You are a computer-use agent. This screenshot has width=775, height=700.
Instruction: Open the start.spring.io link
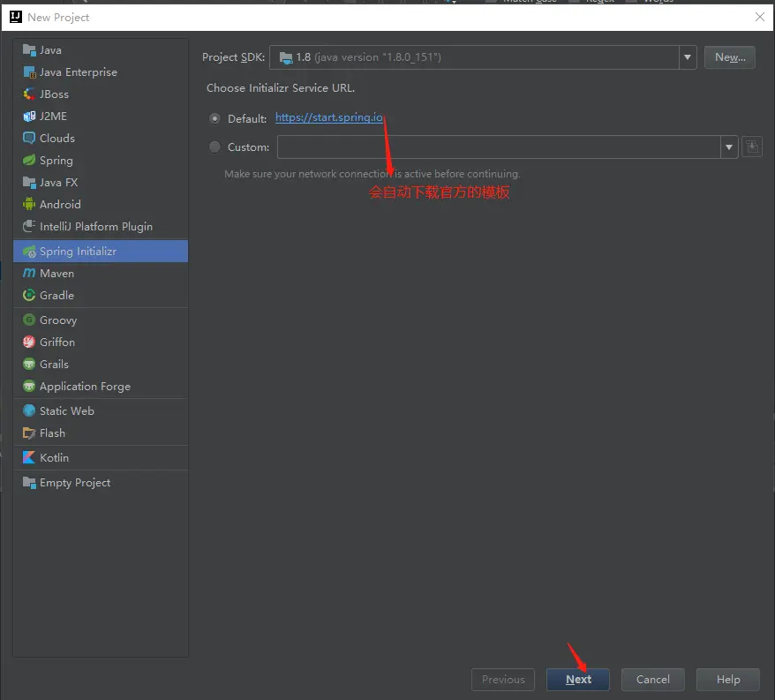[x=328, y=117]
